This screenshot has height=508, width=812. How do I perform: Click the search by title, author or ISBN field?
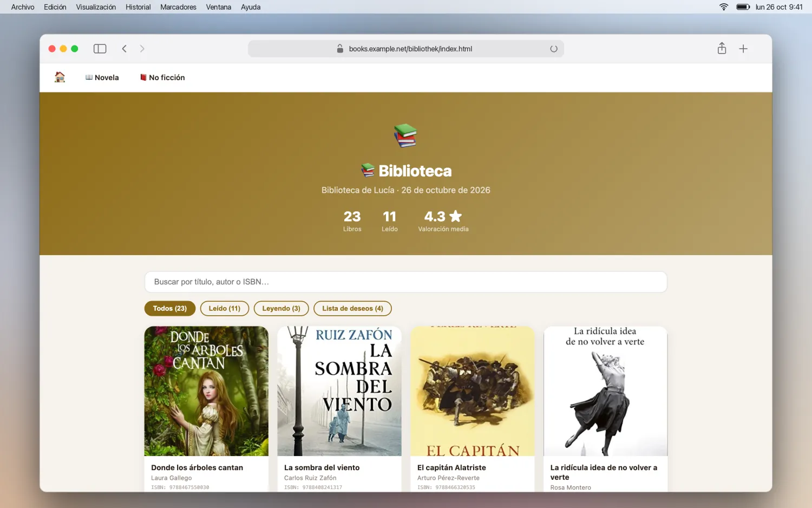coord(406,282)
